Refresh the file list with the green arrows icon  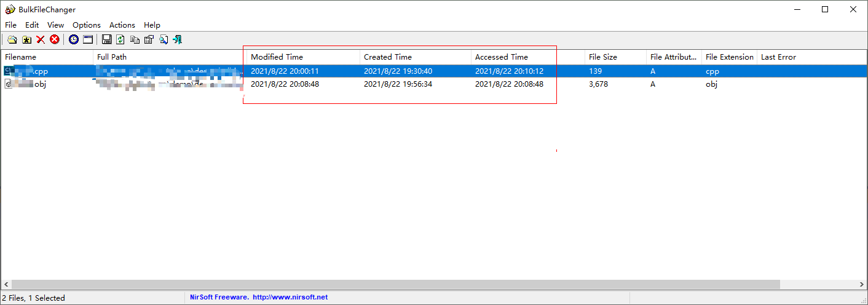coord(120,40)
